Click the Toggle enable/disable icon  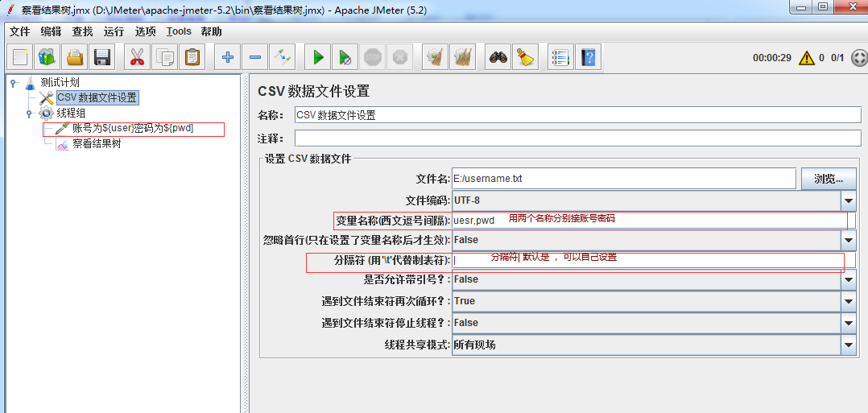283,57
